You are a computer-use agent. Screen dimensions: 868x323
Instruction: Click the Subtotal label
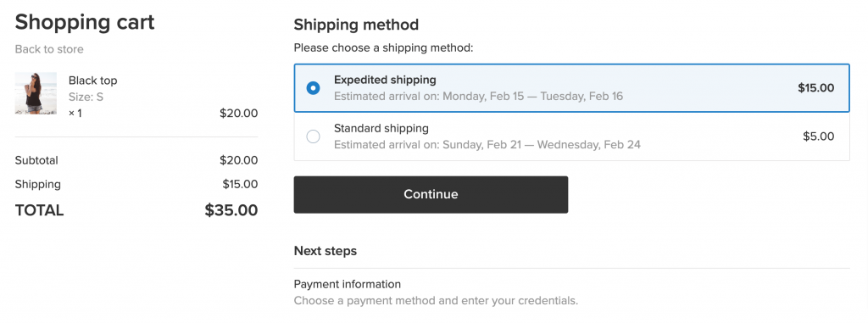pyautogui.click(x=36, y=161)
